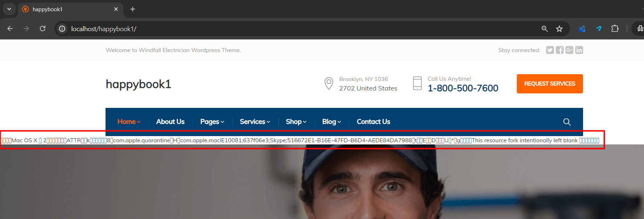This screenshot has height=219, width=644.
Task: Click the blue devices extension icon
Action: pyautogui.click(x=582, y=29)
